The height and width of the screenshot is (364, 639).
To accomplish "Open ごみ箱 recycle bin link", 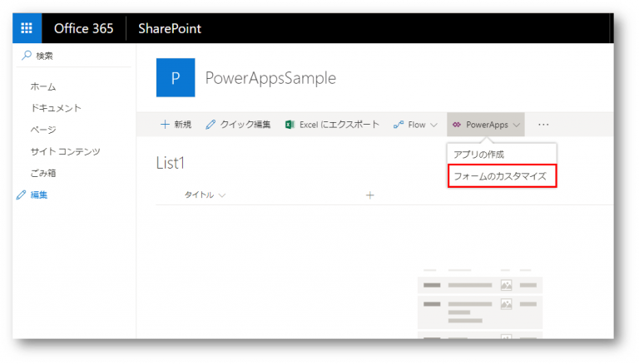I will [43, 173].
